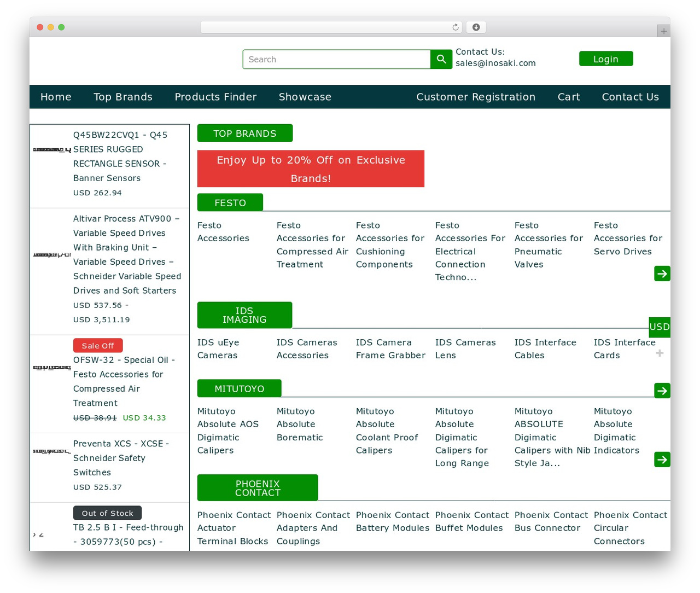
Task: Open Mitutoyo Absolute Coolant Proof Calipers
Action: click(x=387, y=431)
